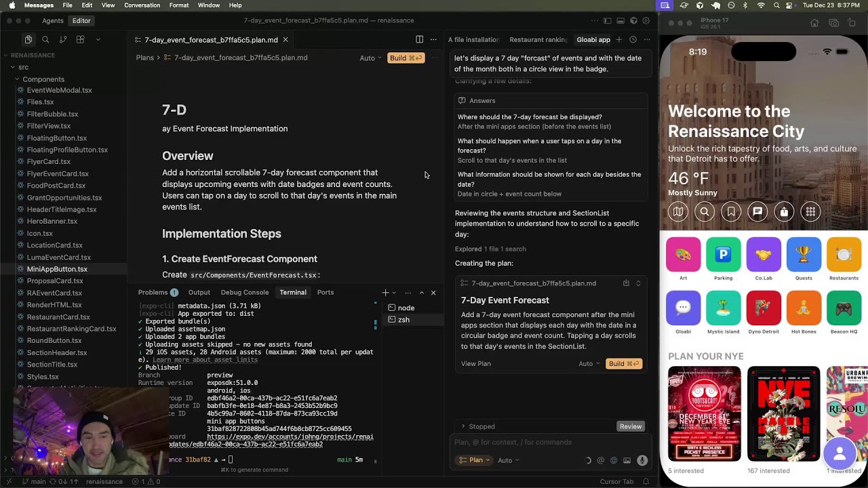
Task: Attach image via picture icon in chat input
Action: click(627, 460)
